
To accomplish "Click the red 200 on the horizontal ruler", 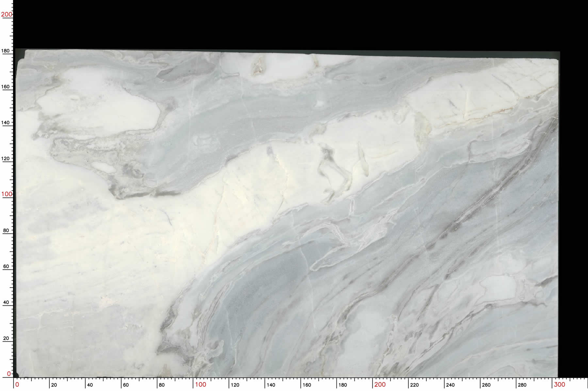I will 380,385.
